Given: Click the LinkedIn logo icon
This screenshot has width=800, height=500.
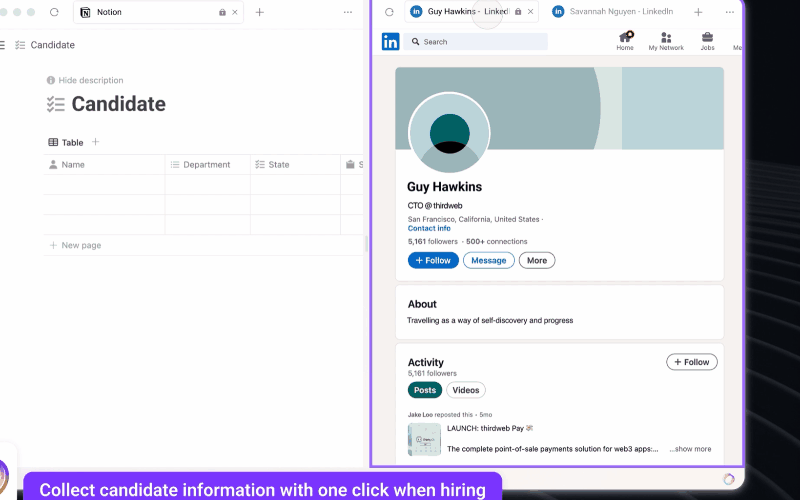Looking at the screenshot, I should pyautogui.click(x=390, y=42).
